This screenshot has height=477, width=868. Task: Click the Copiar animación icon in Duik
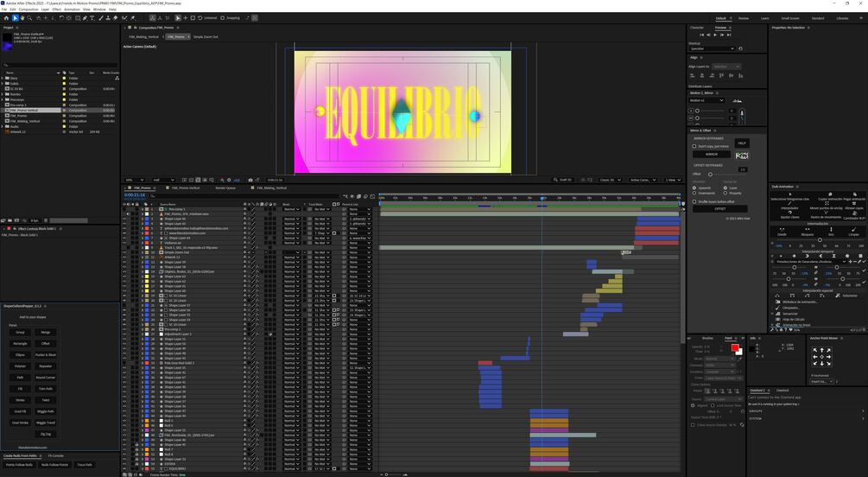coord(829,195)
